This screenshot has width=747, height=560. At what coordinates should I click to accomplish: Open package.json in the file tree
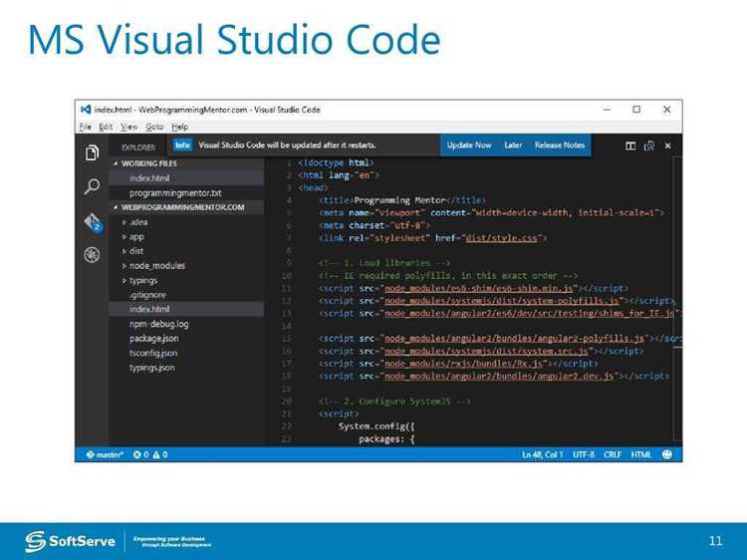[x=153, y=339]
